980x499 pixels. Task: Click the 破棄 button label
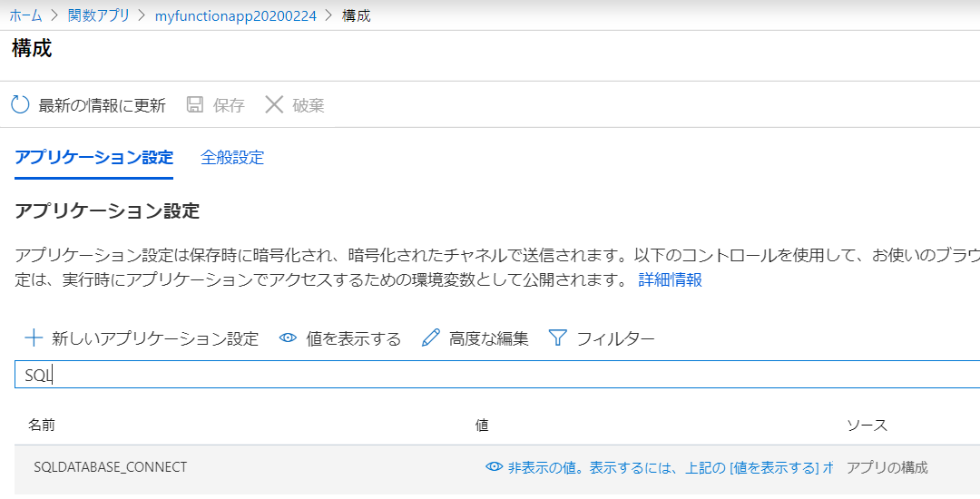coord(309,105)
